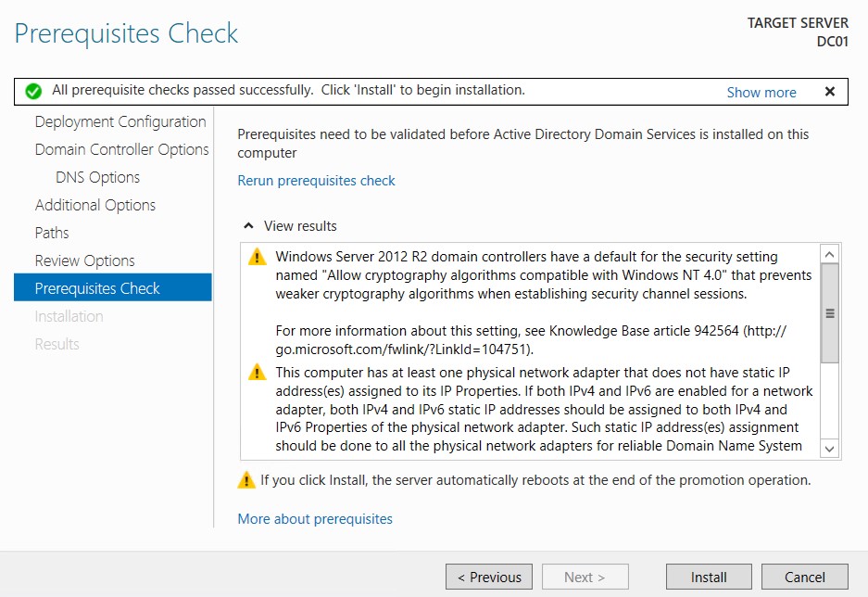
Task: Click the DC01 target server name
Action: point(832,42)
